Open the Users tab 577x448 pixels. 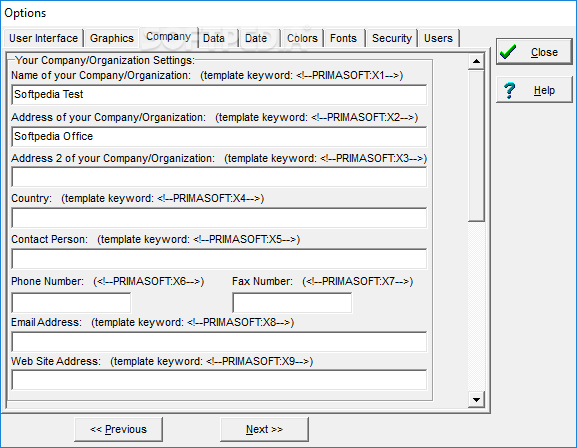[x=438, y=38]
